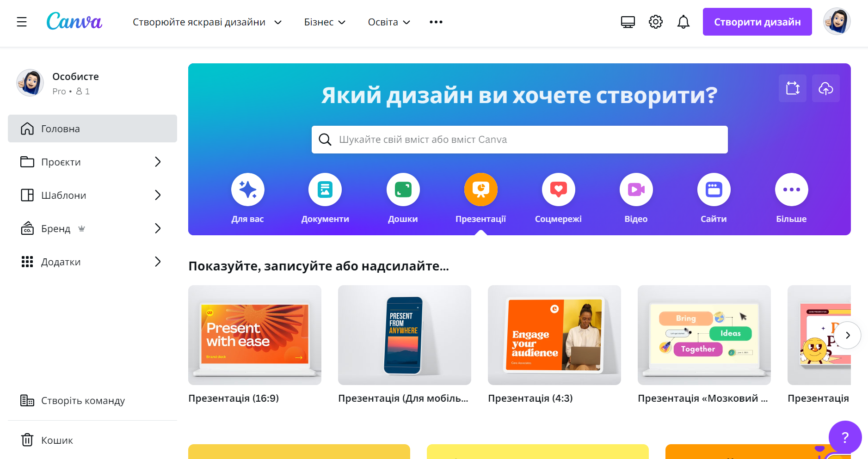The image size is (868, 459).
Task: Click into the Canva search field
Action: tap(520, 140)
